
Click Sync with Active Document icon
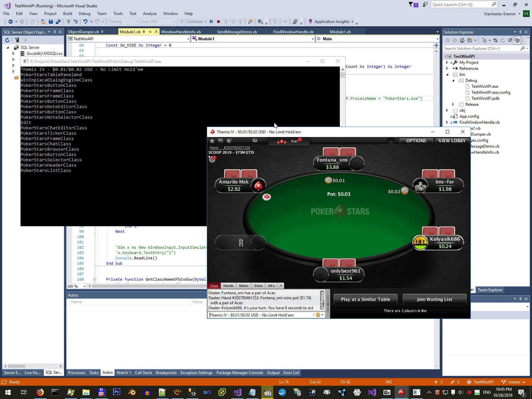[495, 40]
